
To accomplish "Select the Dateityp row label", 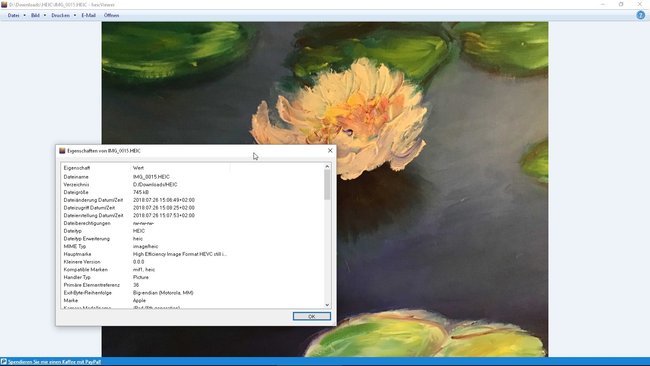I will click(73, 231).
